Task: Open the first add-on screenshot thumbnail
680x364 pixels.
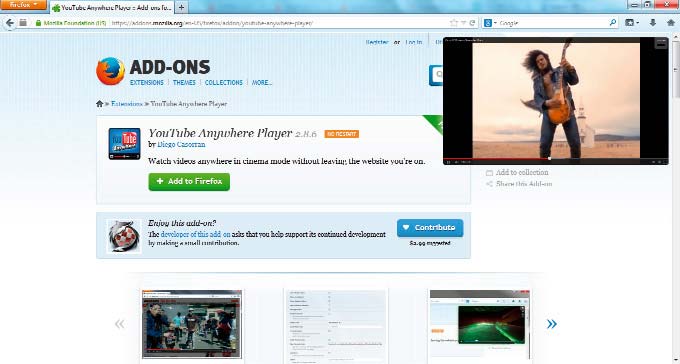Action: click(x=192, y=324)
